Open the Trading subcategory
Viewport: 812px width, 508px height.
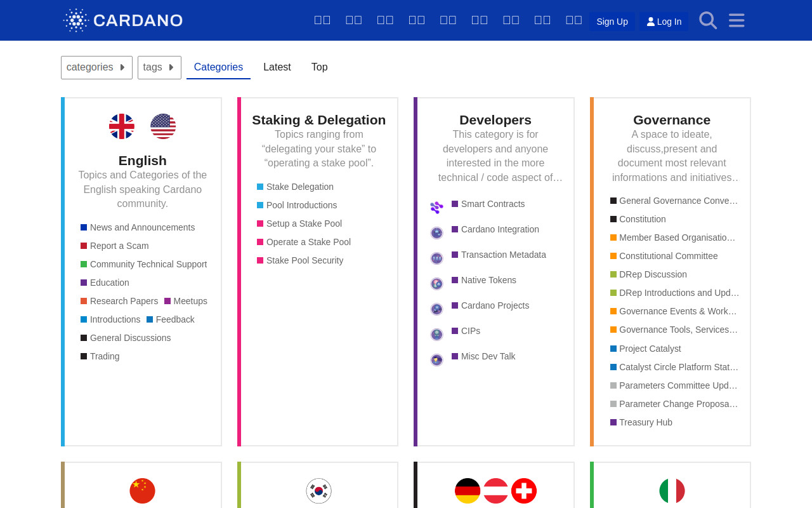[x=100, y=356]
